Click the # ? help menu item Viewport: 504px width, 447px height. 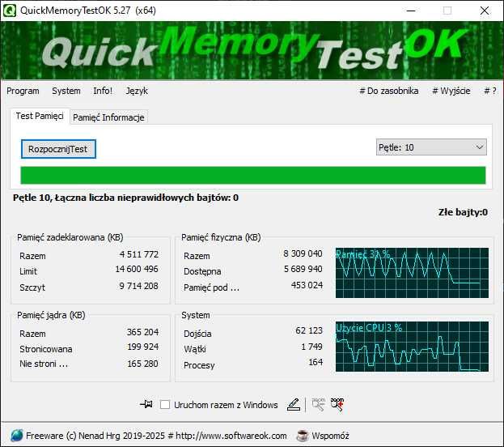pos(490,91)
